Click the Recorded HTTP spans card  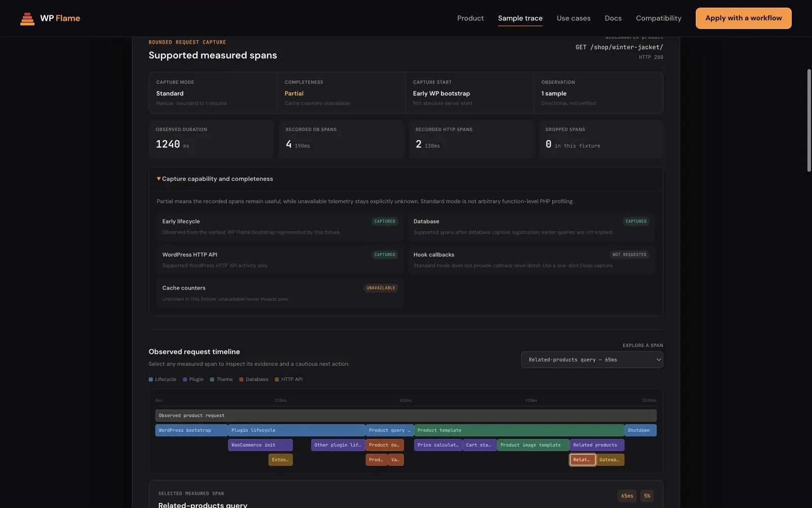click(x=471, y=139)
